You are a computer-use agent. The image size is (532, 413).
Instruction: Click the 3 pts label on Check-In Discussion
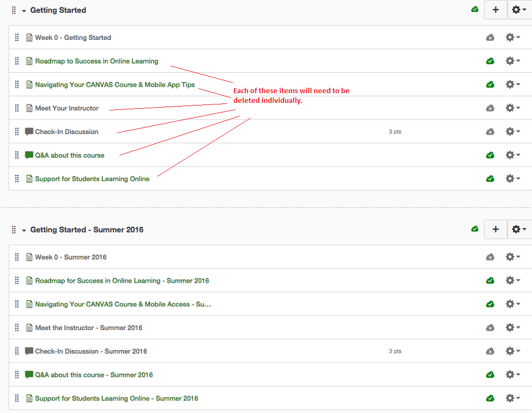[395, 131]
